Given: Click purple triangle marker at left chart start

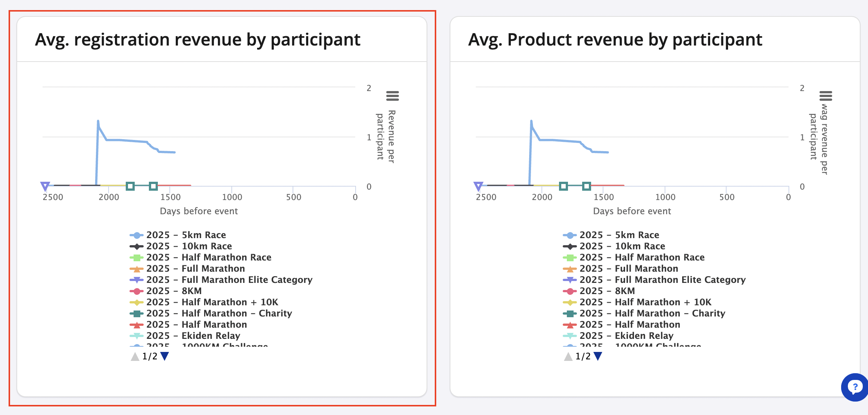Looking at the screenshot, I should (45, 186).
